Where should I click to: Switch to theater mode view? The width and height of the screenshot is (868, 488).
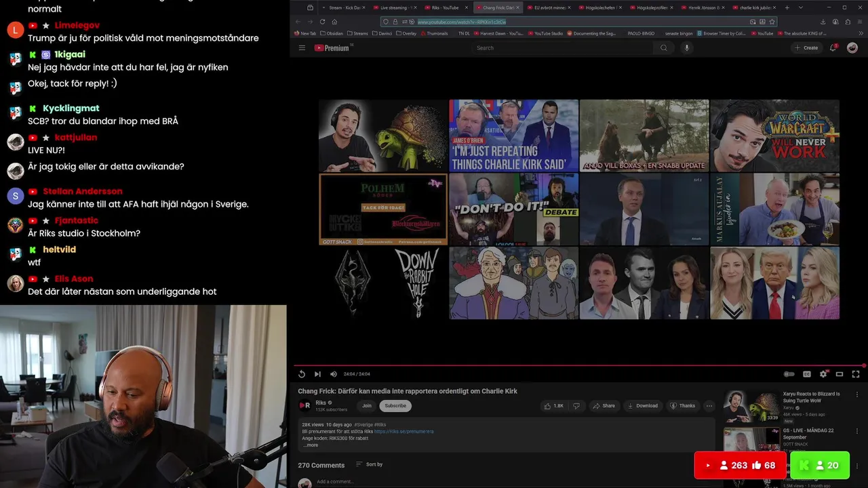tap(840, 374)
